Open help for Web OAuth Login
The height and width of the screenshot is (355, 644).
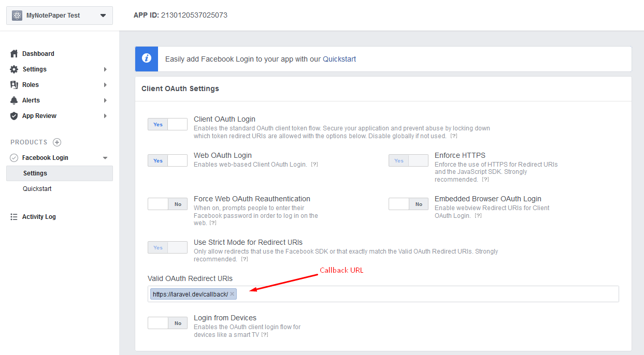[314, 165]
